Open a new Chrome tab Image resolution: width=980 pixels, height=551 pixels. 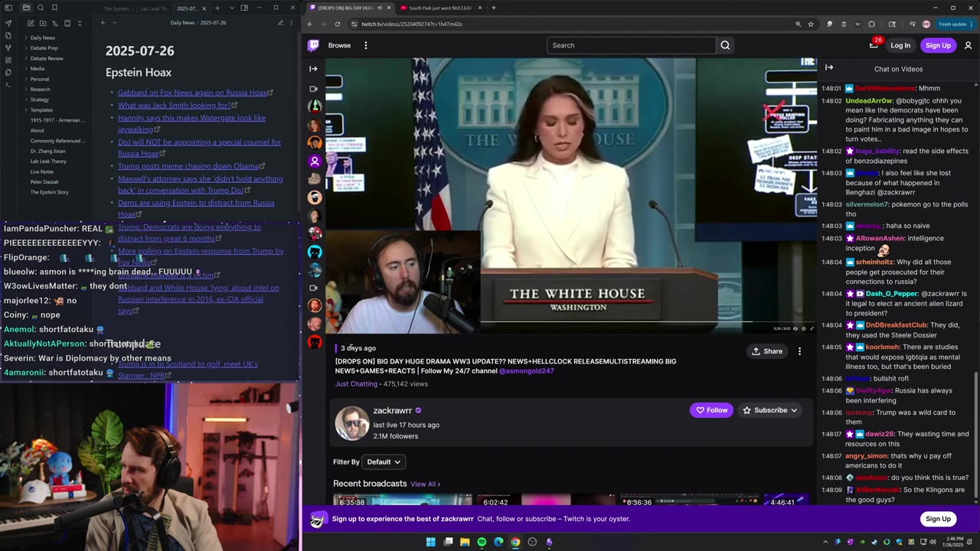(x=494, y=8)
